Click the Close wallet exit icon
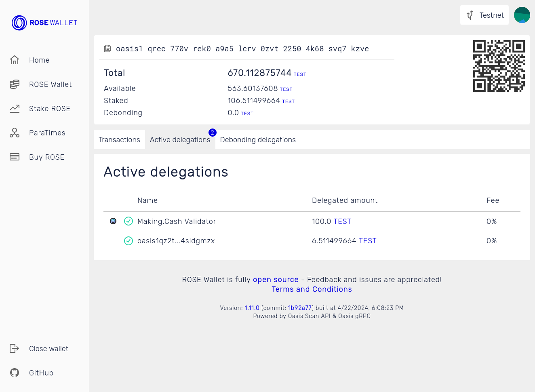Viewport: 535px width, 392px height. 15,348
